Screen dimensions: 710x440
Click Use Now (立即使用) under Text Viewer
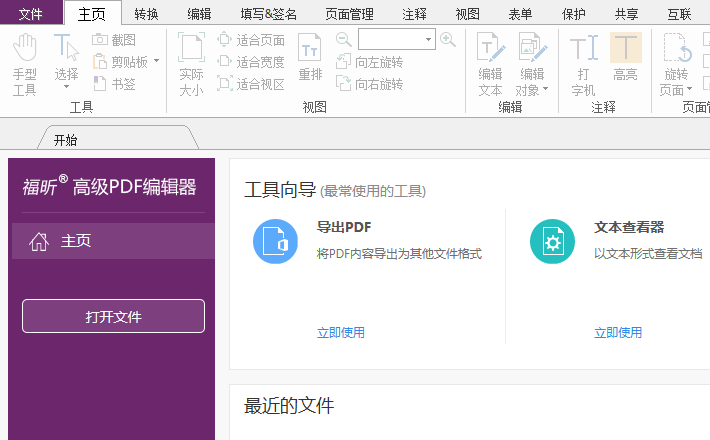click(618, 333)
